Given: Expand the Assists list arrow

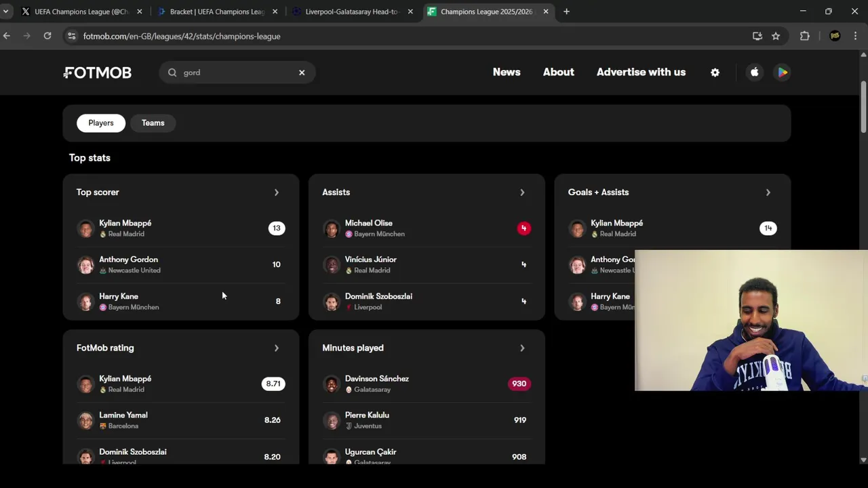Looking at the screenshot, I should click(x=522, y=192).
